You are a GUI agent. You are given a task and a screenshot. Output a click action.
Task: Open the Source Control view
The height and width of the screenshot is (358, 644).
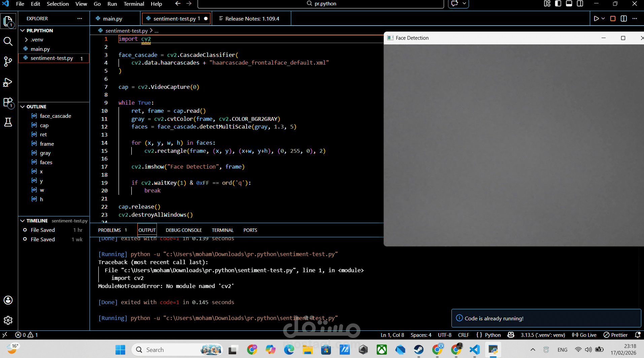click(x=8, y=62)
